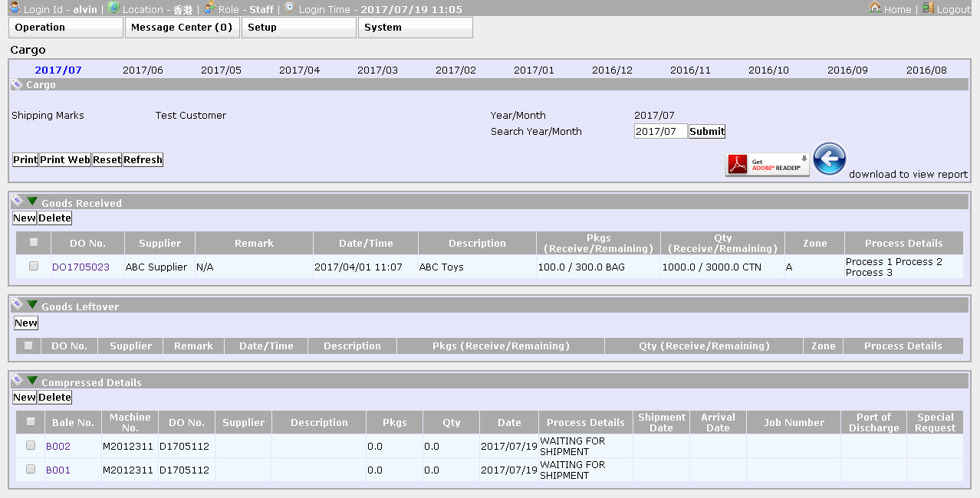Click the Goods Received tag icon

(18, 201)
